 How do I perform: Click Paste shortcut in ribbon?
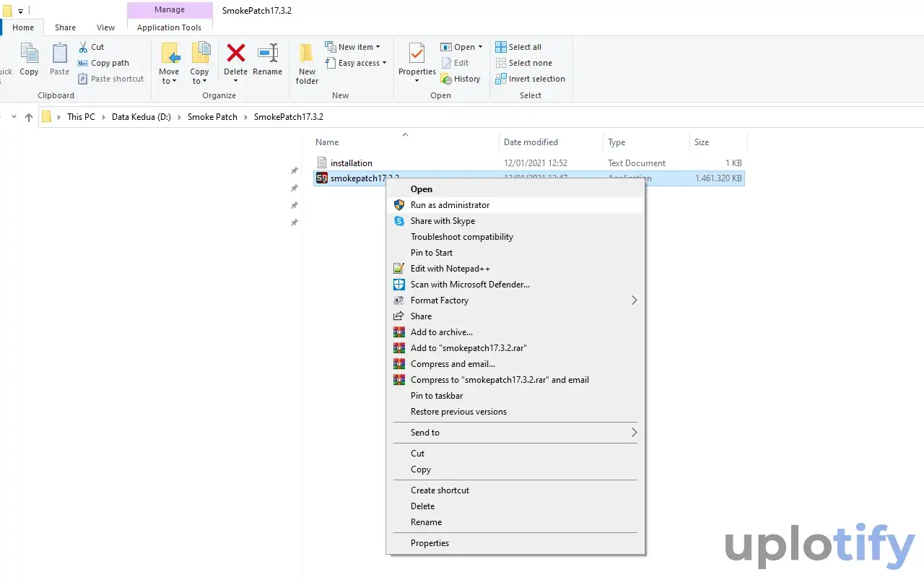pyautogui.click(x=110, y=79)
